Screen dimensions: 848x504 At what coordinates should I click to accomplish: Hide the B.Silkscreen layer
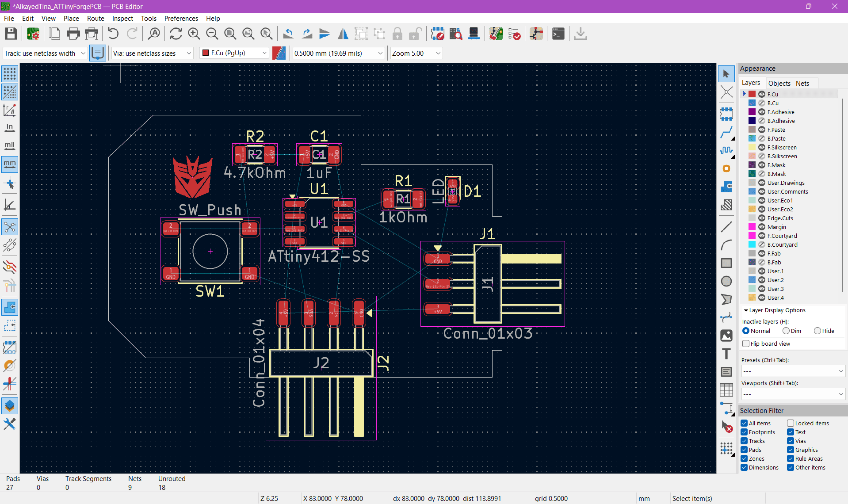point(761,156)
